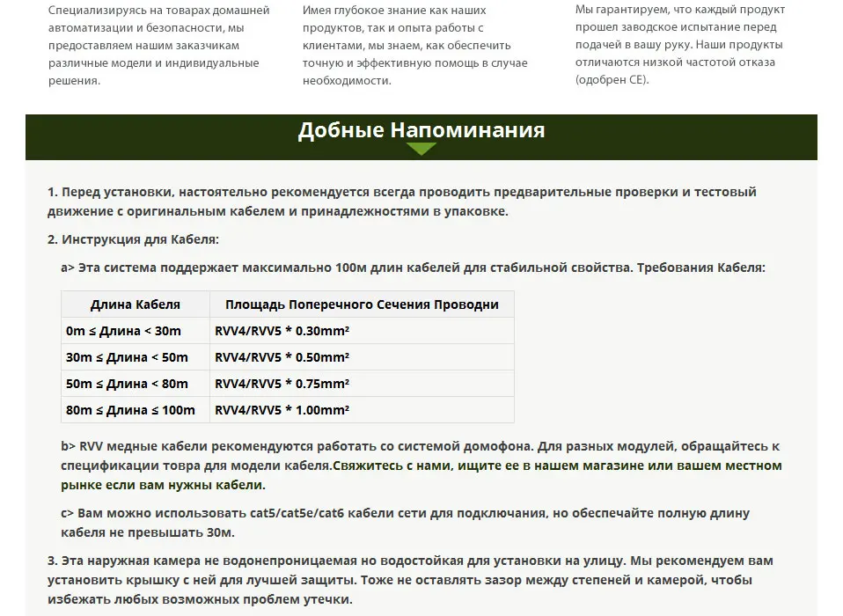Image resolution: width=843 pixels, height=616 pixels.
Task: Click cell '80m ≤ Длина ≤ 100m'
Action: click(x=135, y=409)
